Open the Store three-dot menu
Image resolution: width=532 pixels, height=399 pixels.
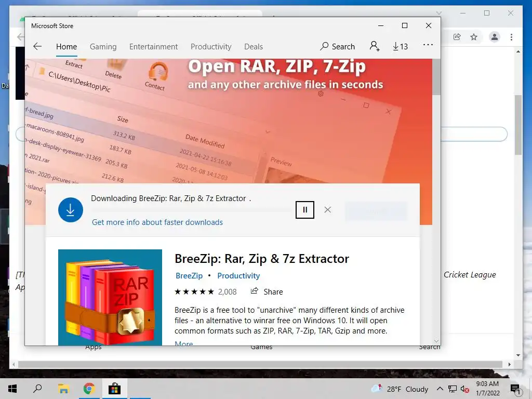428,45
